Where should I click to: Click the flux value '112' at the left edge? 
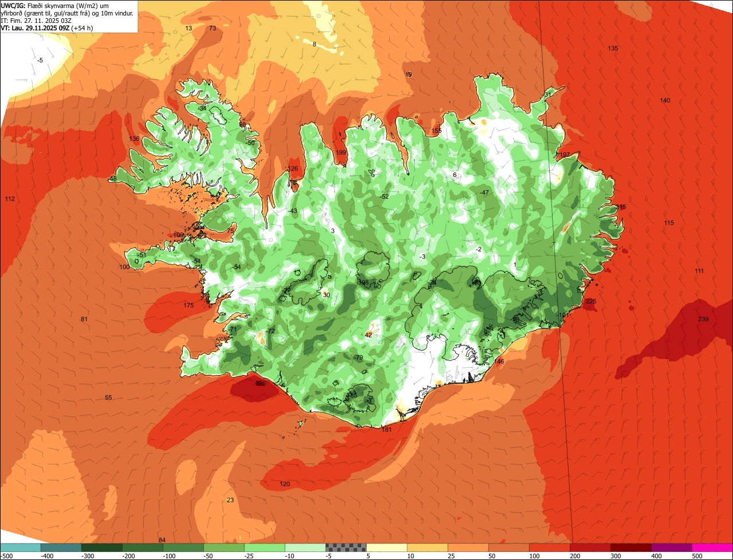(10, 199)
